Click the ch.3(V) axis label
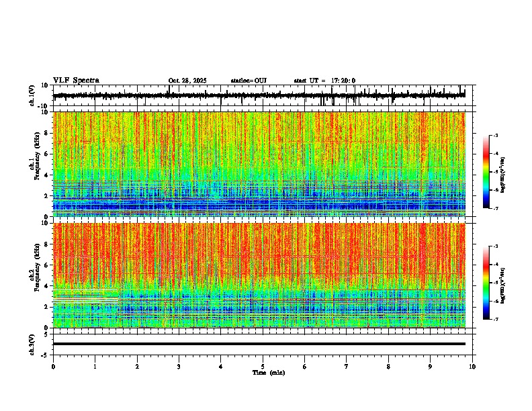 pyautogui.click(x=32, y=345)
